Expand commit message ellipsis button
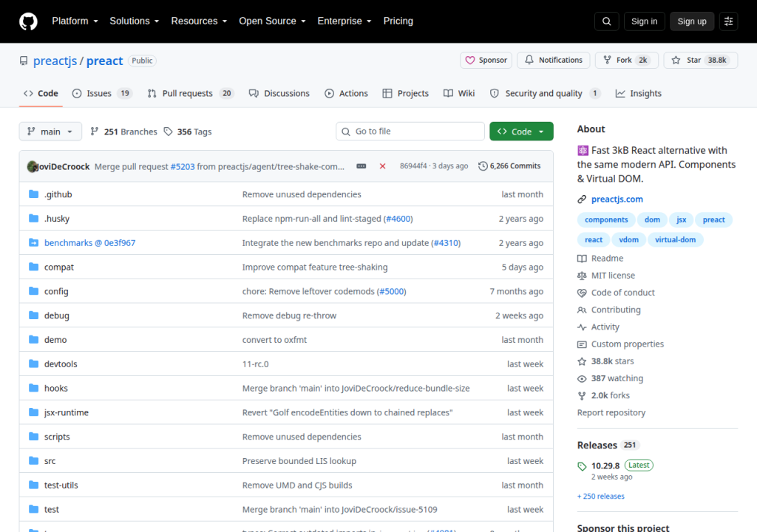The height and width of the screenshot is (532, 757). (361, 166)
